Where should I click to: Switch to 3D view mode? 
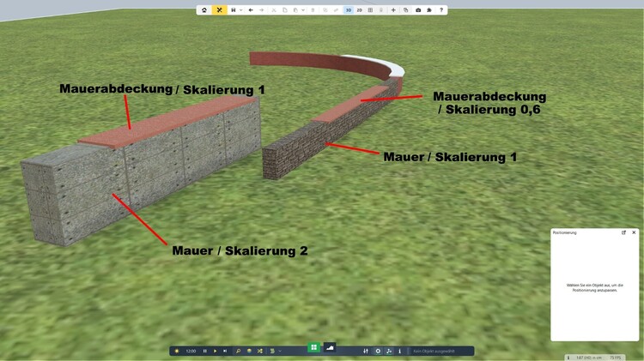[x=349, y=9]
